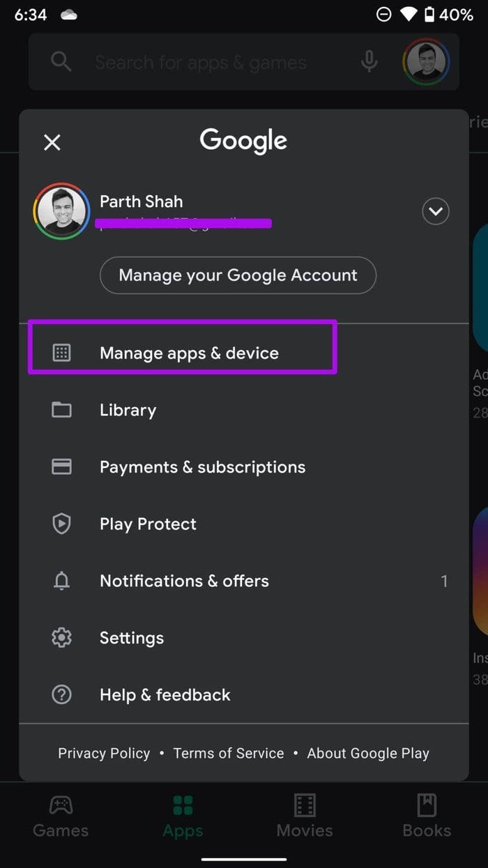Click the notification count badge 1
This screenshot has height=868, width=488.
[x=444, y=581]
